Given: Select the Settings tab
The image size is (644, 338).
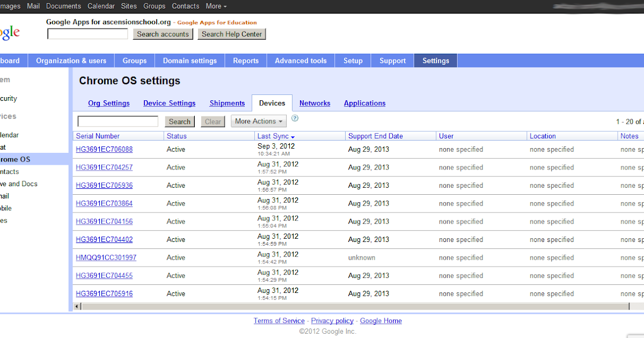Looking at the screenshot, I should 436,61.
